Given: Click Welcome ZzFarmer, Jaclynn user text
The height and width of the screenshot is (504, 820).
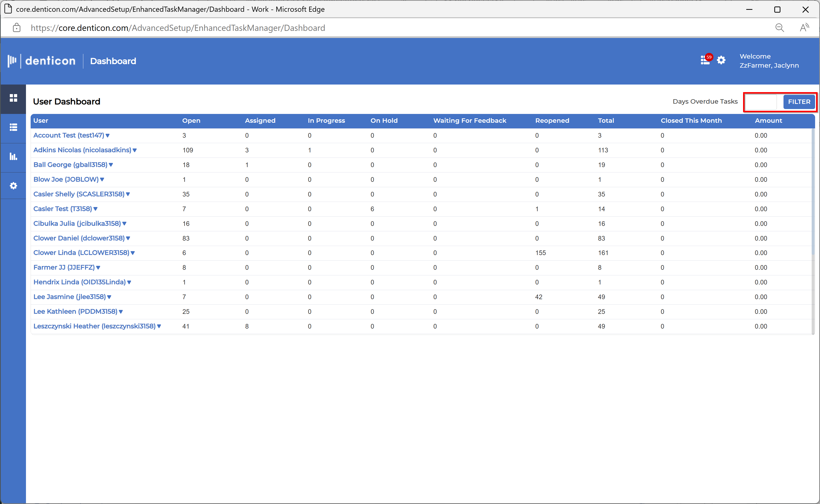Looking at the screenshot, I should click(769, 61).
